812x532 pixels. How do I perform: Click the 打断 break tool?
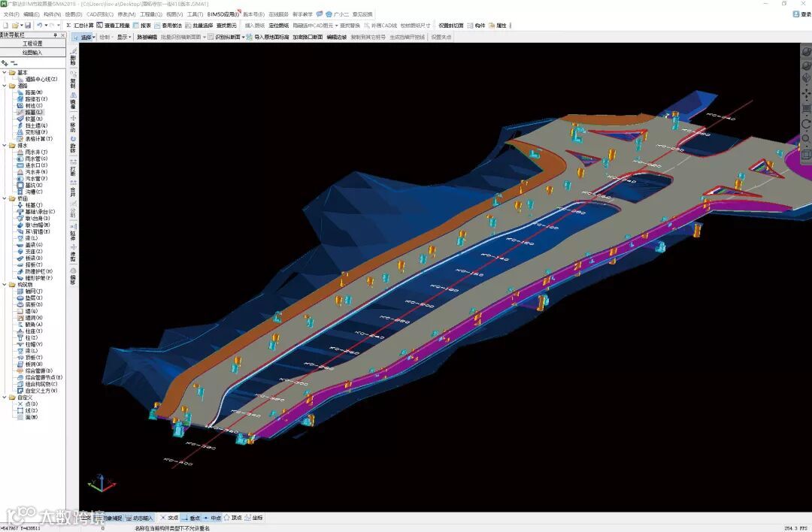click(73, 168)
